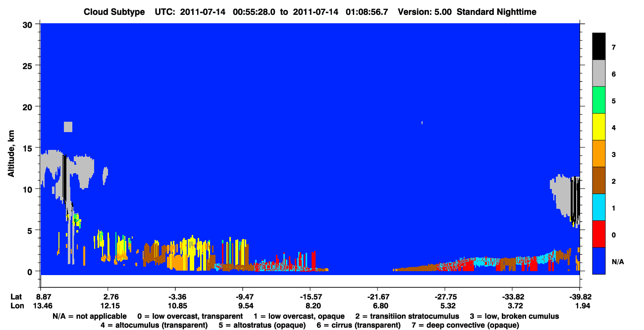Click the '1 = low overcast, opaque' legend text
The height and width of the screenshot is (330, 644).
(300, 316)
